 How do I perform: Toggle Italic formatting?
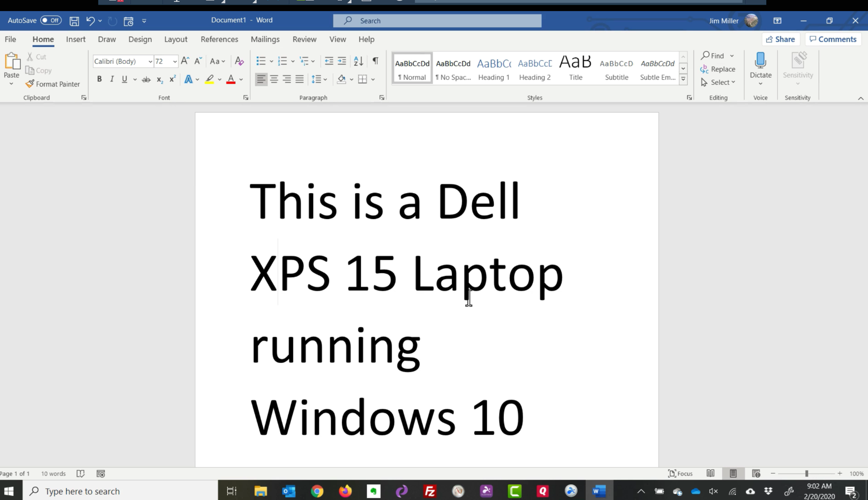(x=112, y=79)
